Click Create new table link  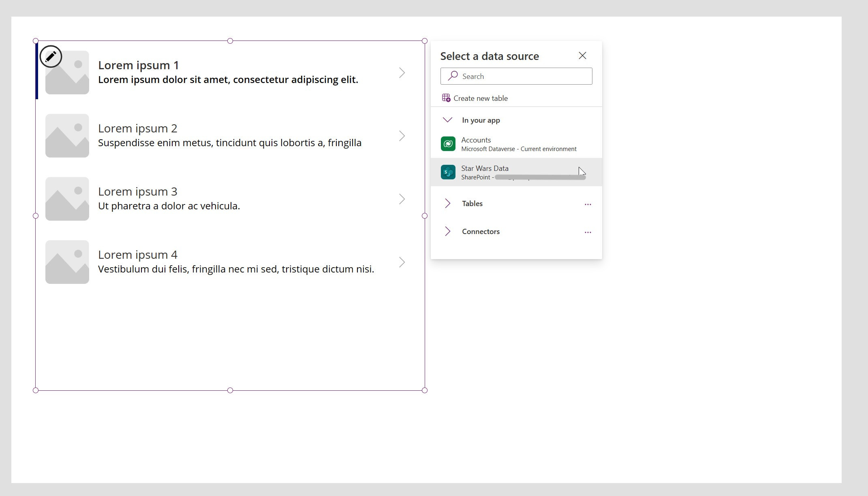coord(480,98)
